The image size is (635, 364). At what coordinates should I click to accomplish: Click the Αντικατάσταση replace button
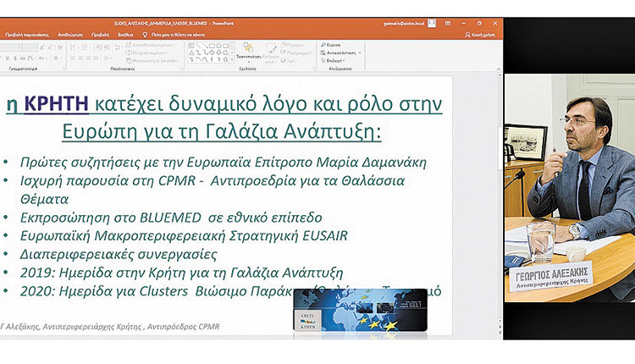pyautogui.click(x=340, y=53)
